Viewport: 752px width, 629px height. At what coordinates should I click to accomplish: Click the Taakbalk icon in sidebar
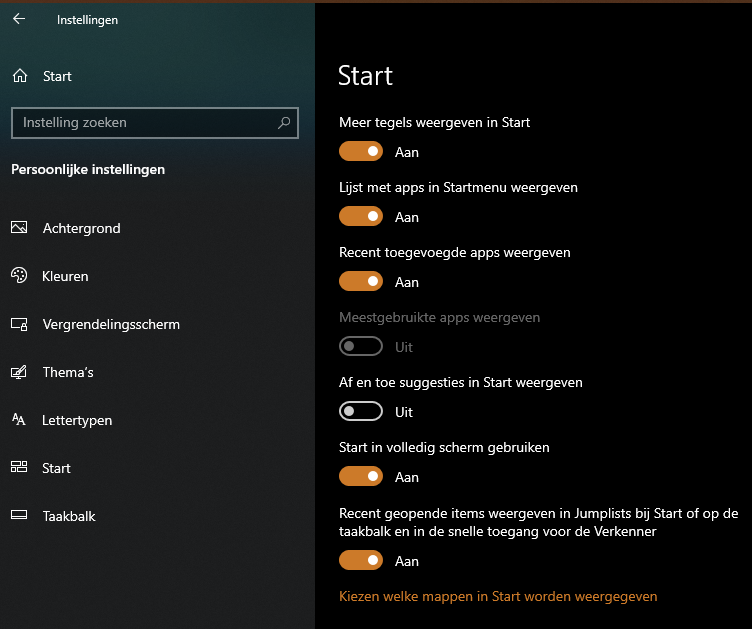pyautogui.click(x=19, y=516)
